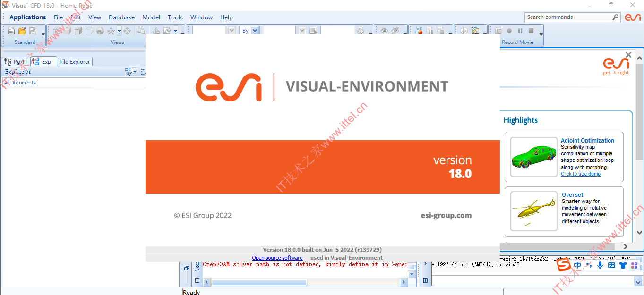Image resolution: width=644 pixels, height=295 pixels.
Task: Start recording with the record circle button
Action: tap(509, 31)
